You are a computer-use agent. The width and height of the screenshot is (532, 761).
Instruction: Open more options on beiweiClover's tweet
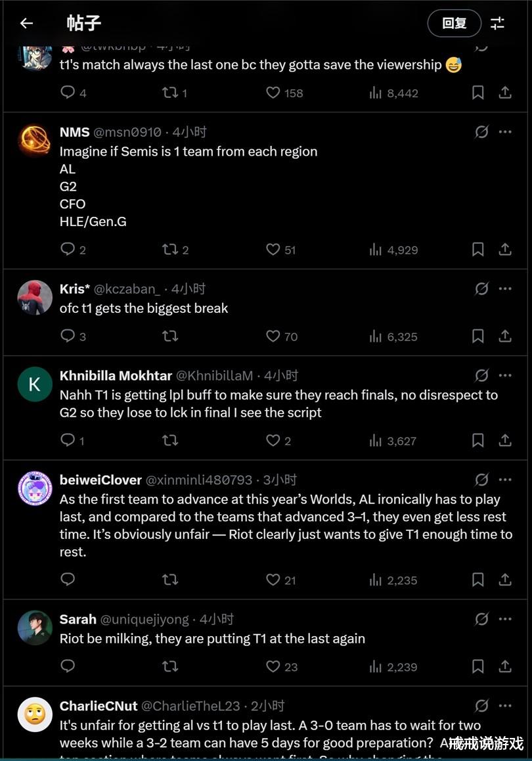(505, 480)
